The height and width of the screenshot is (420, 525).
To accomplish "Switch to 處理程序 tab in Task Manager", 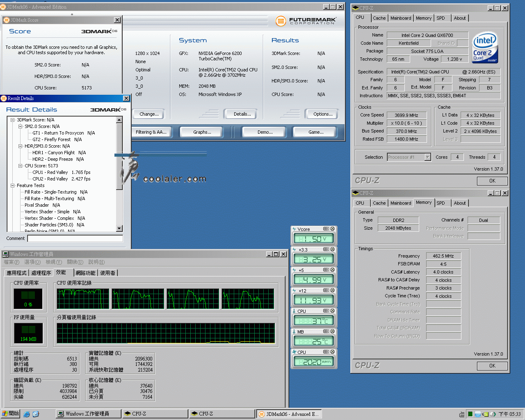I will pos(41,273).
